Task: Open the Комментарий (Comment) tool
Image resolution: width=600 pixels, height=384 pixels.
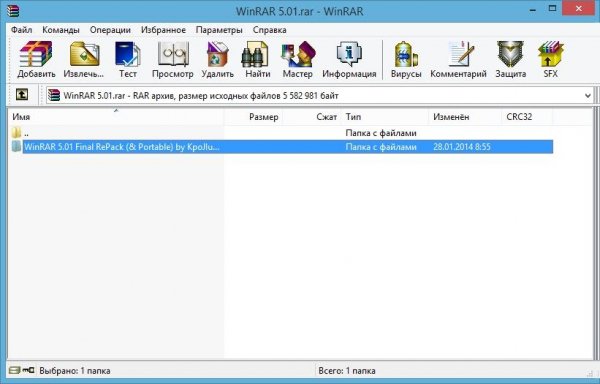Action: (x=458, y=59)
